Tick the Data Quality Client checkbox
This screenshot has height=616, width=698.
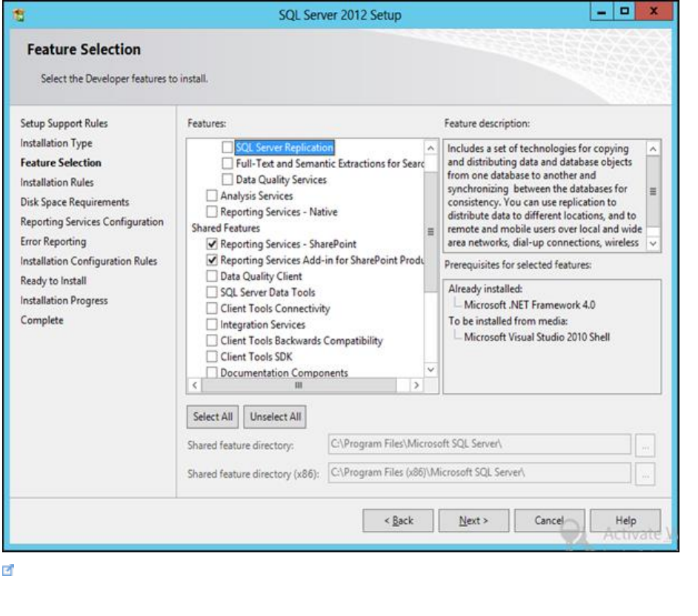pos(212,276)
